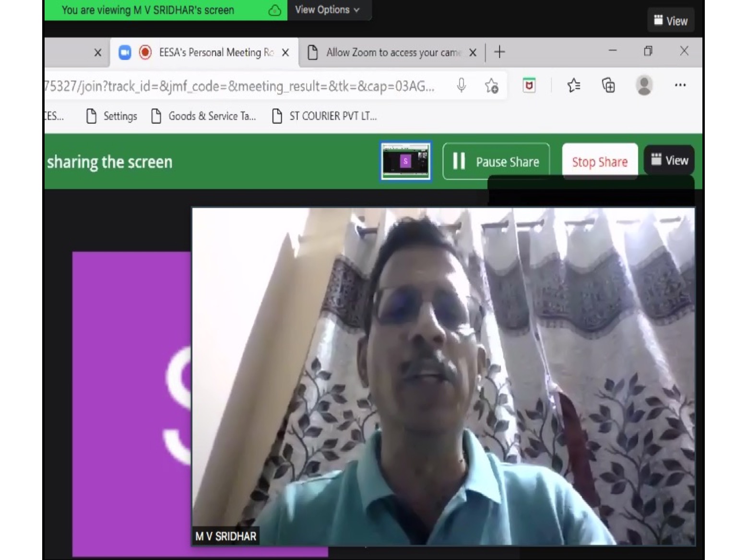This screenshot has height=560, width=747.
Task: Add page to favorites star icon
Action: click(491, 86)
